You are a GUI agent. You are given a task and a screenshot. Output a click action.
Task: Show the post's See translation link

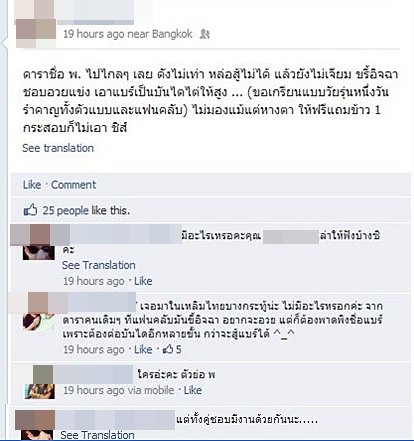tap(58, 148)
